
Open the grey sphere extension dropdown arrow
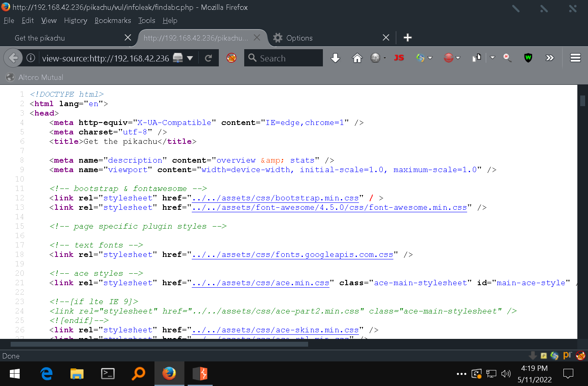(384, 58)
